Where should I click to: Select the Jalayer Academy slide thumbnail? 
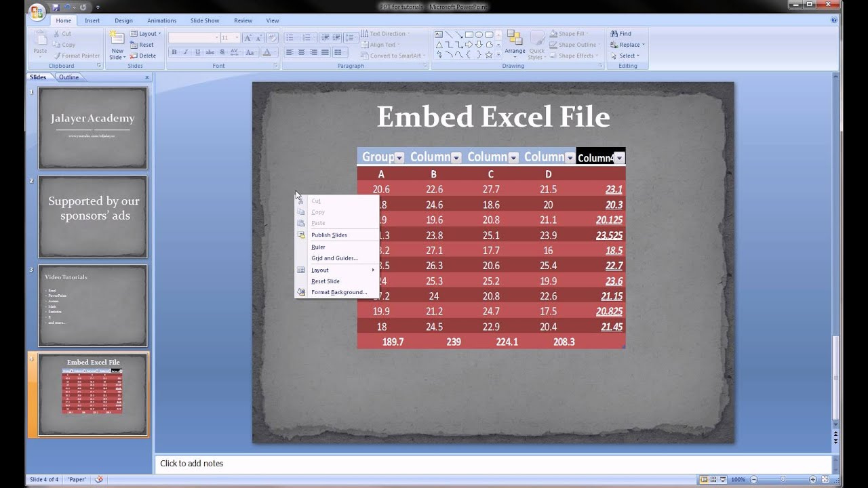[93, 127]
